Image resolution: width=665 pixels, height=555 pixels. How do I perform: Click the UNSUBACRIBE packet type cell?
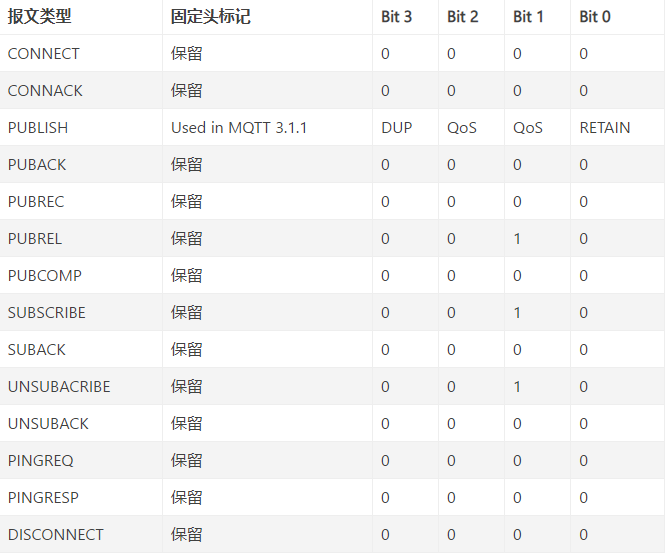click(x=59, y=387)
